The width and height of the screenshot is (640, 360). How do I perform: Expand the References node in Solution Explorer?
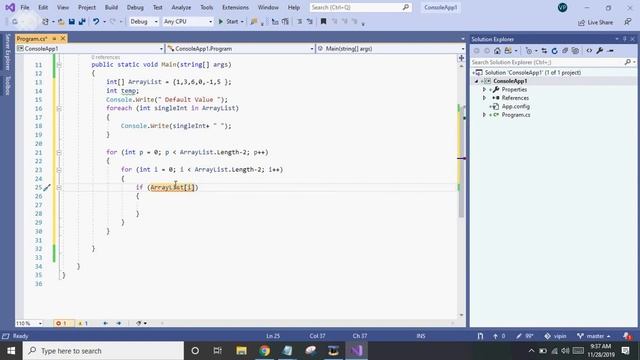click(484, 98)
